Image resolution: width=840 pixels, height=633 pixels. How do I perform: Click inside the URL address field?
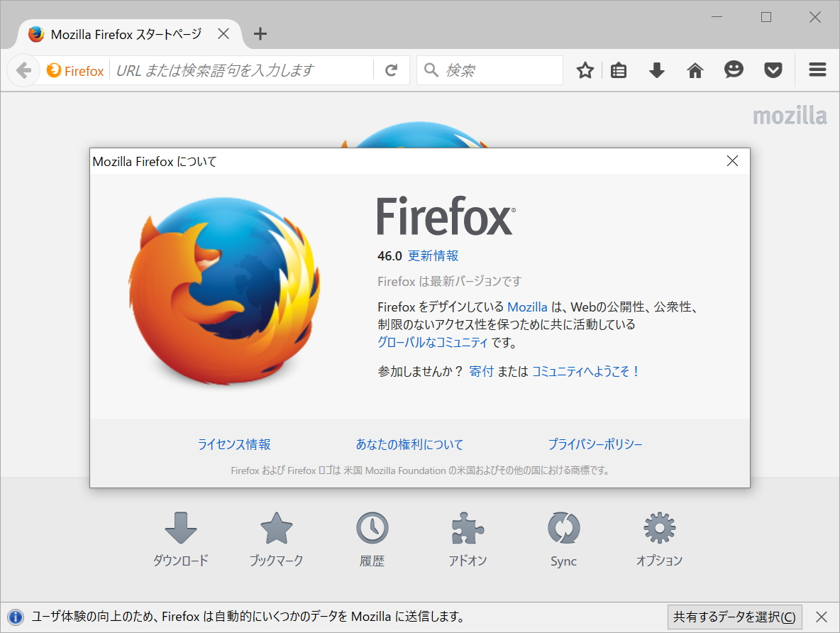click(234, 70)
